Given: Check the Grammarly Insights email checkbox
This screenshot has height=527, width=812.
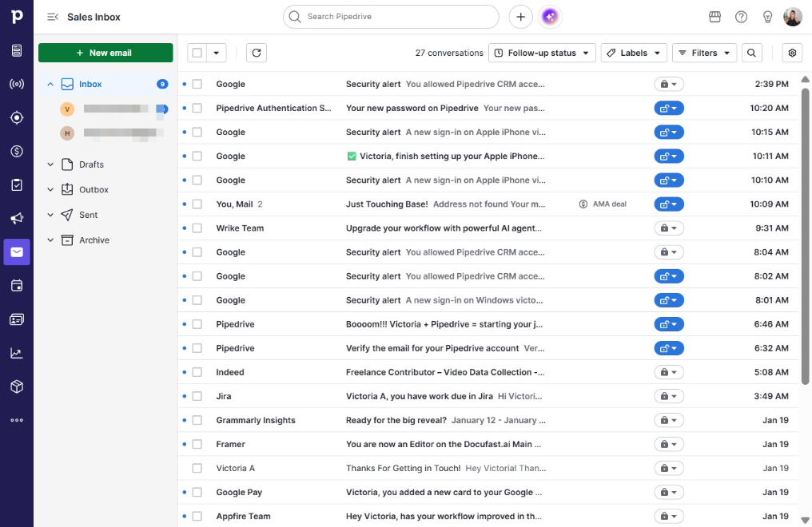Looking at the screenshot, I should [x=197, y=421].
